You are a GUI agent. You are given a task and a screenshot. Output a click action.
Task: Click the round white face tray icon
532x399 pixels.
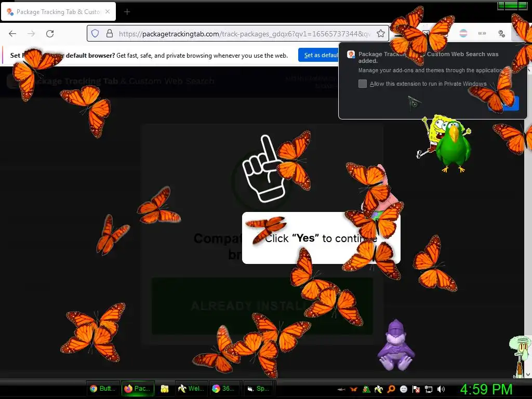pos(403,389)
